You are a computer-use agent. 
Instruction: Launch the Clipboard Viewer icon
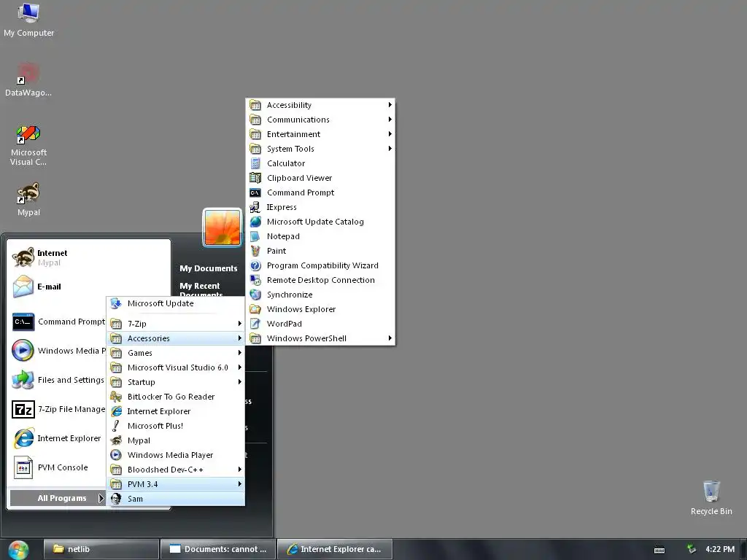255,178
